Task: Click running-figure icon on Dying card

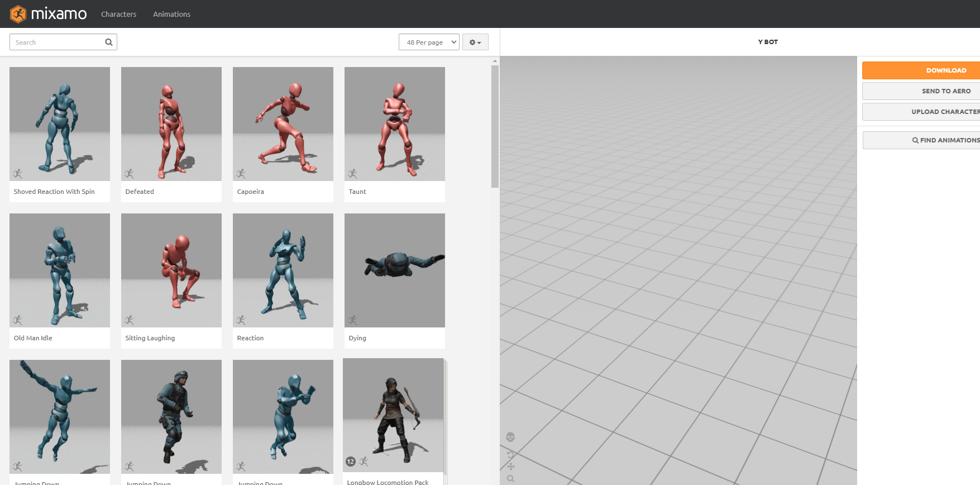Action: (353, 320)
